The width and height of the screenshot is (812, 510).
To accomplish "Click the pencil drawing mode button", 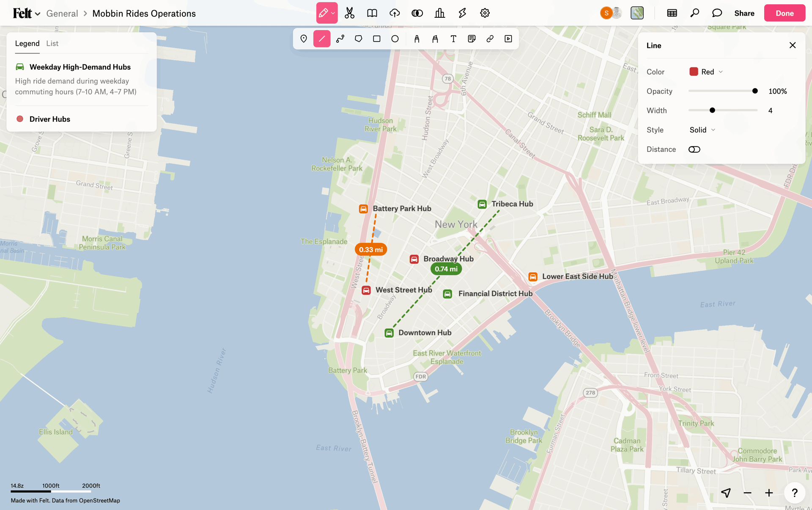I will click(324, 13).
